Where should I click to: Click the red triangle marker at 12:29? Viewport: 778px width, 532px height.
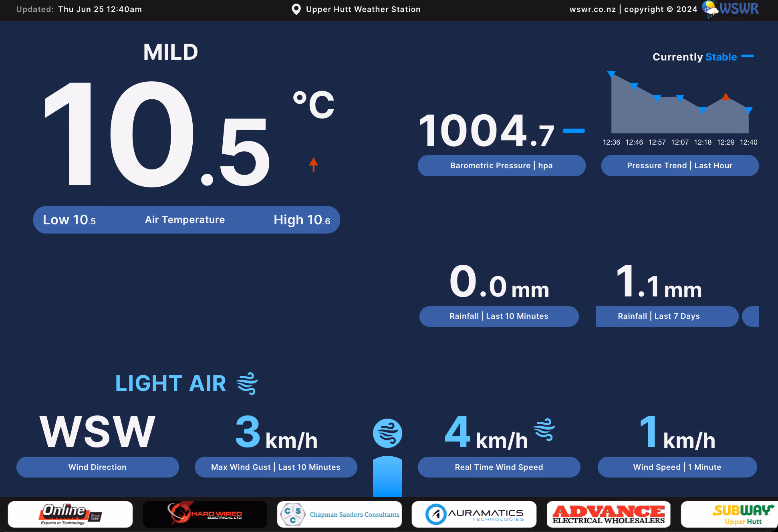726,96
